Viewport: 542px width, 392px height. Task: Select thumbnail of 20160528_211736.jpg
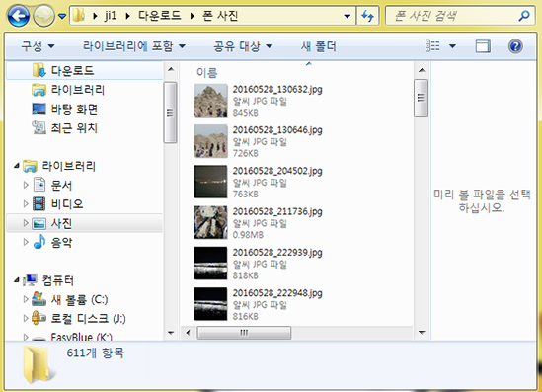click(x=210, y=222)
